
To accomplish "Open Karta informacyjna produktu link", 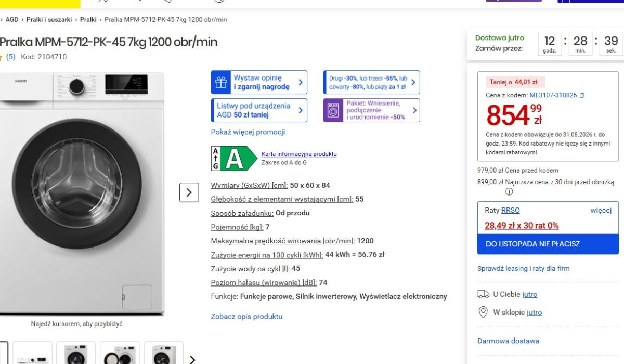I will (299, 154).
